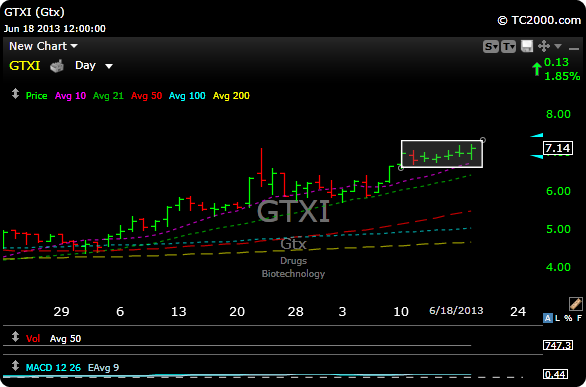Open the Day timeframe dropdown
586x387 pixels.
pyautogui.click(x=94, y=66)
